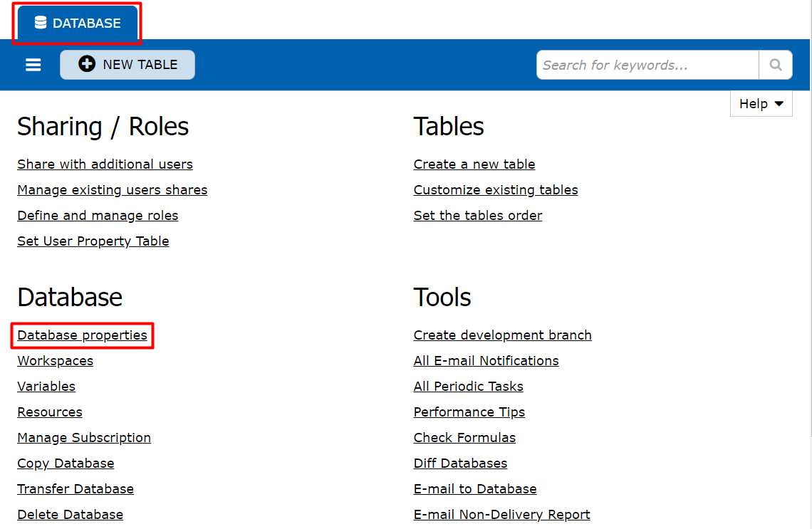The width and height of the screenshot is (812, 529).
Task: Click the search magnifier icon
Action: coord(775,65)
